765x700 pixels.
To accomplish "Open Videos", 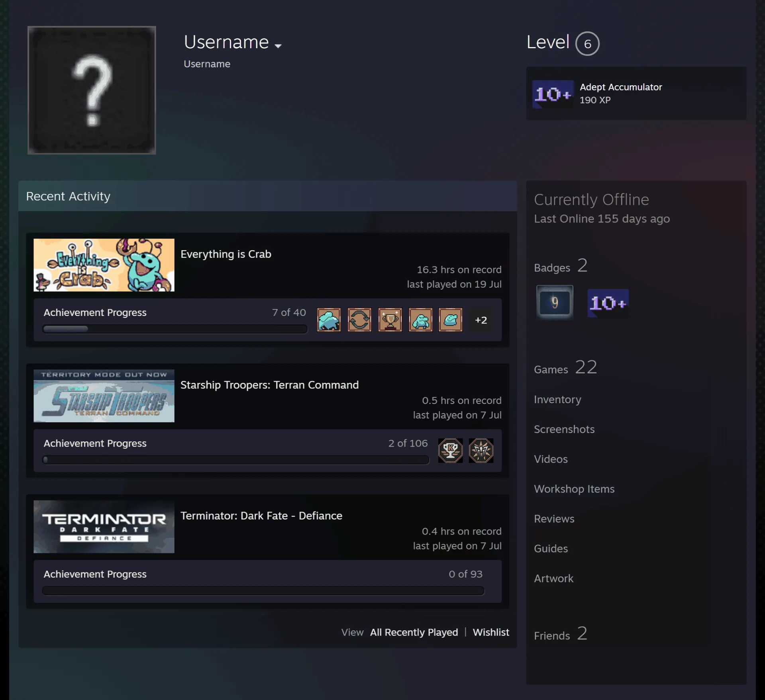I will [x=551, y=459].
